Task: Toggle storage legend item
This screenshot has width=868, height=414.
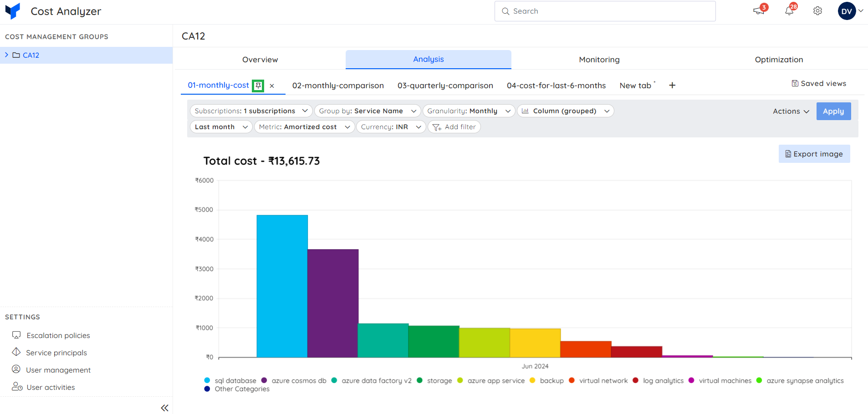Action: pyautogui.click(x=434, y=381)
